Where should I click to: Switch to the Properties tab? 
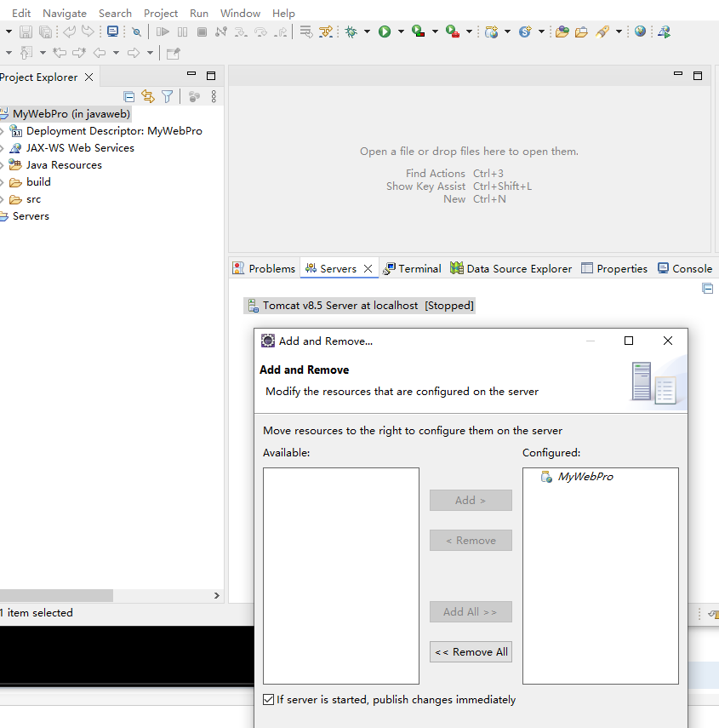[x=614, y=268]
